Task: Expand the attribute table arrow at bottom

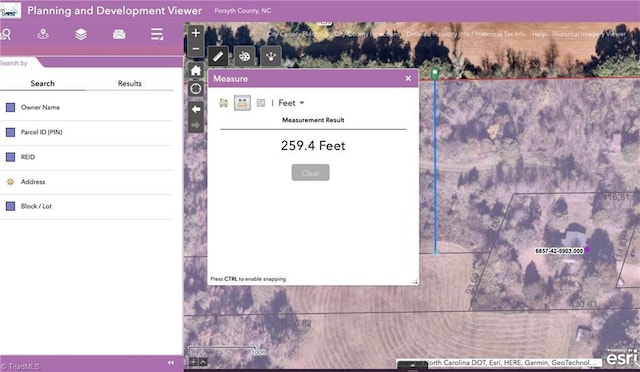Action: (412, 365)
